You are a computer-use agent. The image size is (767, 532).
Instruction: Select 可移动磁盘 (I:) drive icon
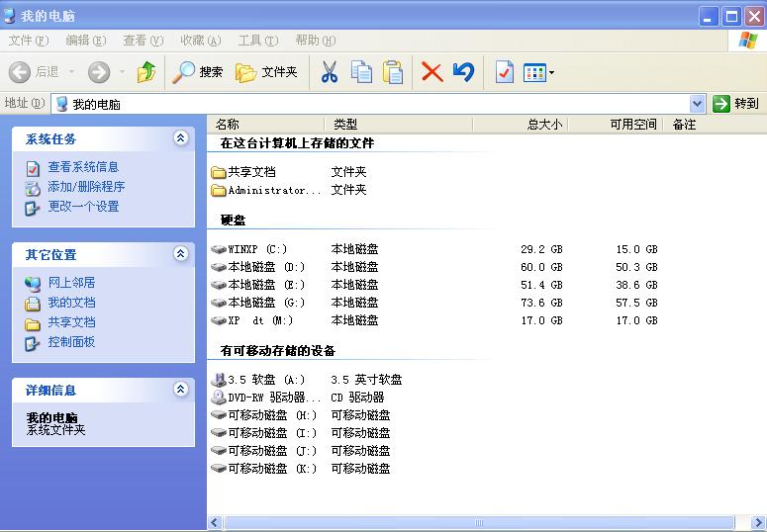pyautogui.click(x=218, y=433)
